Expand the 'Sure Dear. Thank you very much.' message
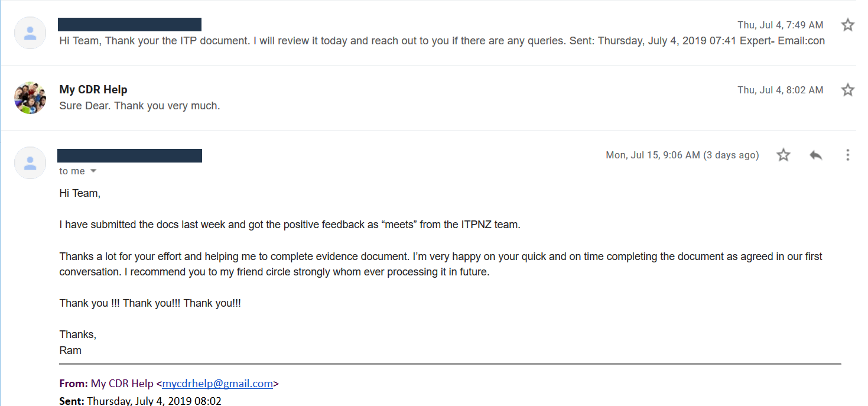The height and width of the screenshot is (406, 868). [x=139, y=106]
